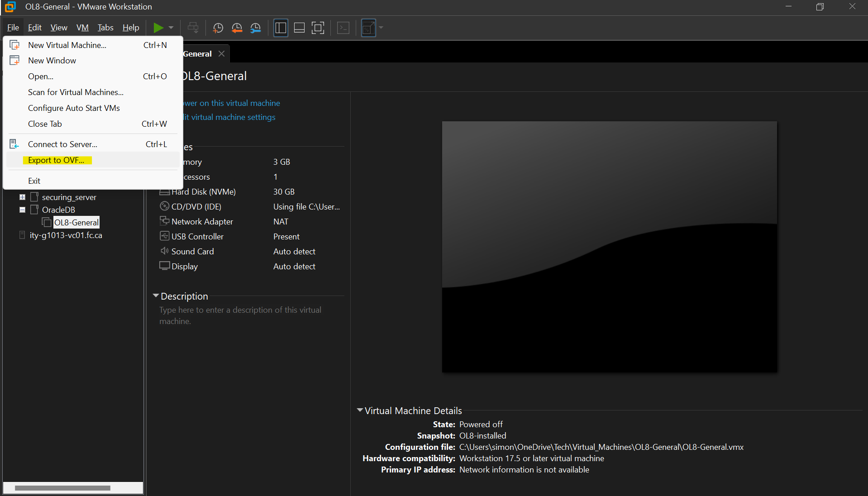Click the 3 GB memory value
This screenshot has height=496, width=868.
(x=281, y=162)
